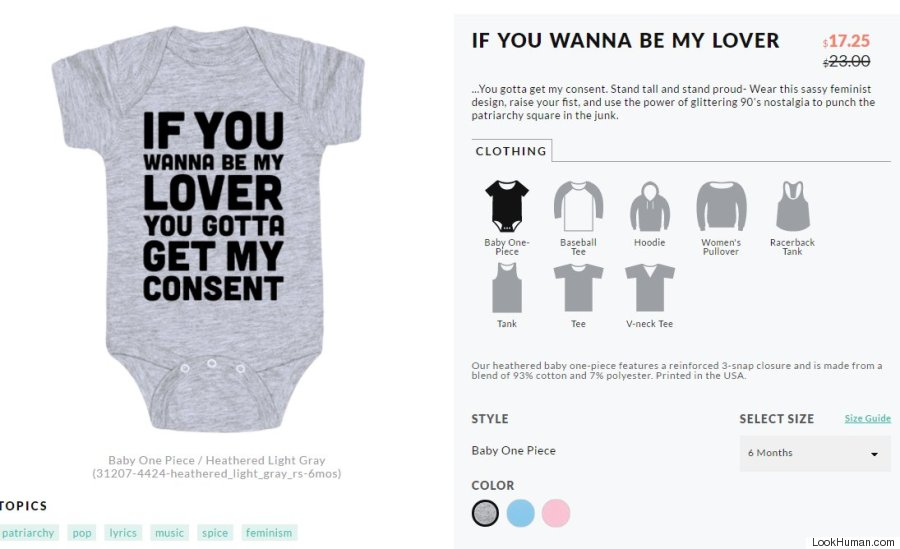This screenshot has width=900, height=549.
Task: Switch to the Clothing tab
Action: [511, 151]
